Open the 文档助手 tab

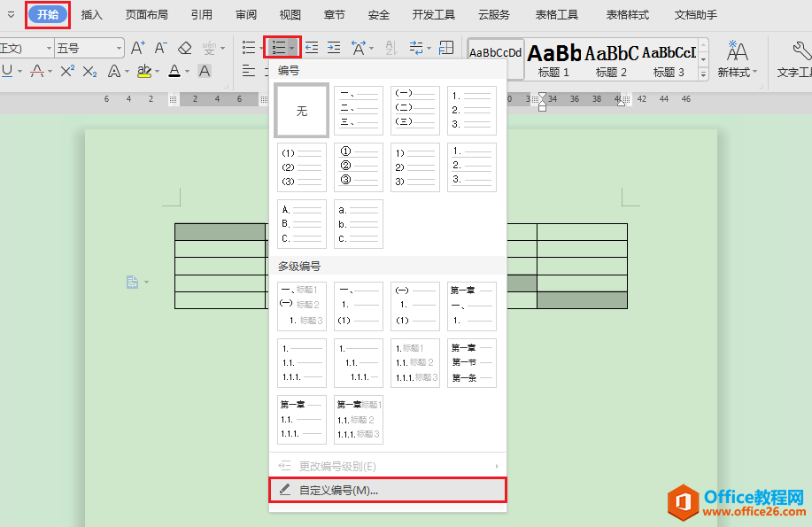point(695,15)
